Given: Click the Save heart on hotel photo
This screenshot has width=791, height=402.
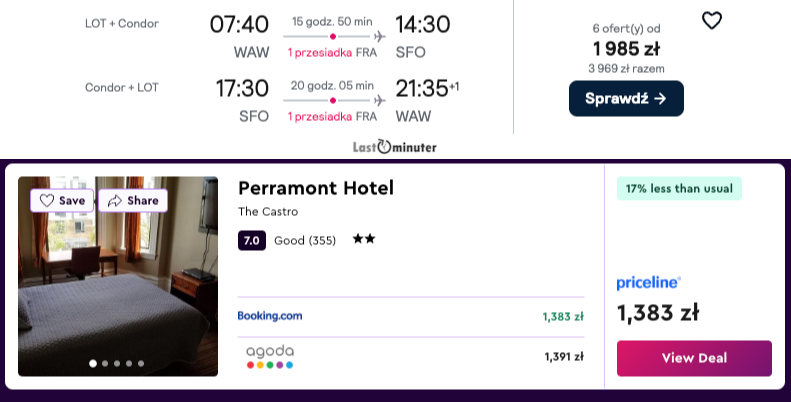Looking at the screenshot, I should click(62, 200).
